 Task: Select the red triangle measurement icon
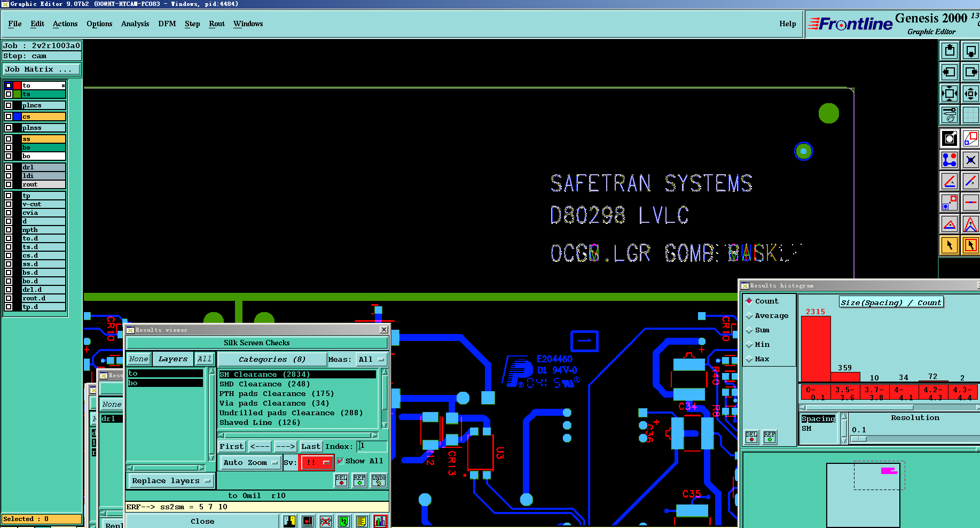(x=950, y=224)
